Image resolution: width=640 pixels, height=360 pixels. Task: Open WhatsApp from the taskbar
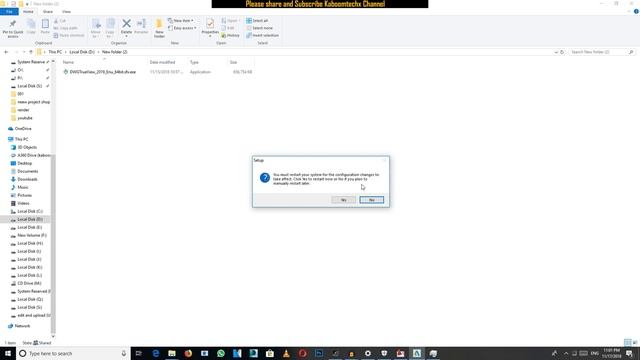click(221, 353)
